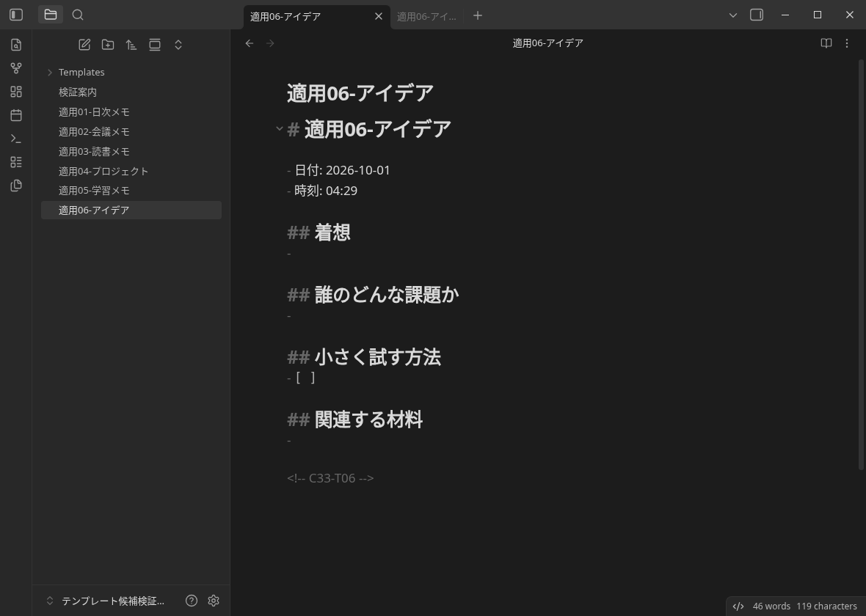Minimize the Obsidian window
Viewport: 866px width, 616px height.
(785, 15)
